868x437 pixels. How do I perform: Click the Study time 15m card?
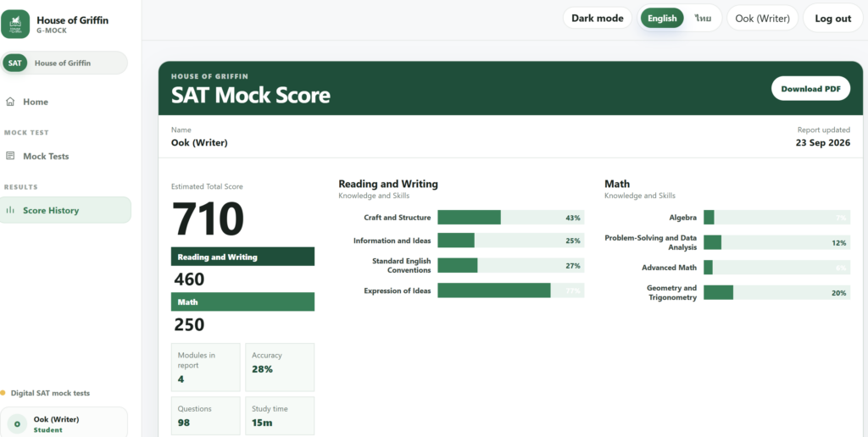click(280, 416)
